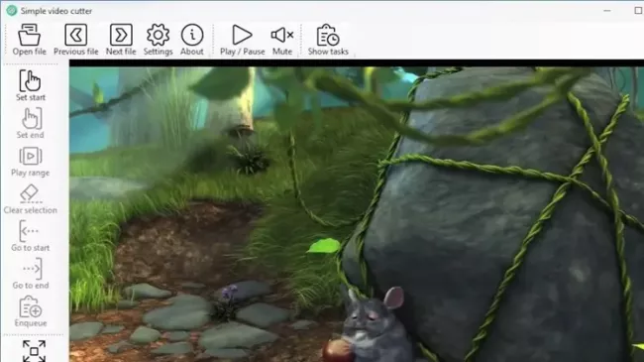644x362 pixels.
Task: Skip to Next file
Action: pyautogui.click(x=121, y=40)
